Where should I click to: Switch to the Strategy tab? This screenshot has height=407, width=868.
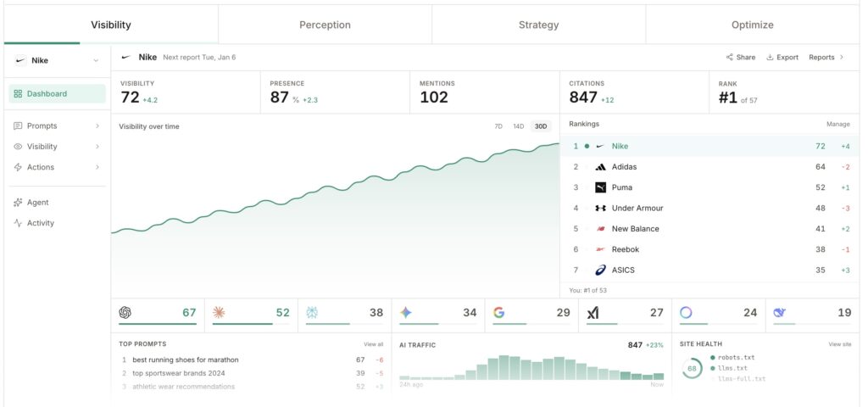[x=538, y=25]
